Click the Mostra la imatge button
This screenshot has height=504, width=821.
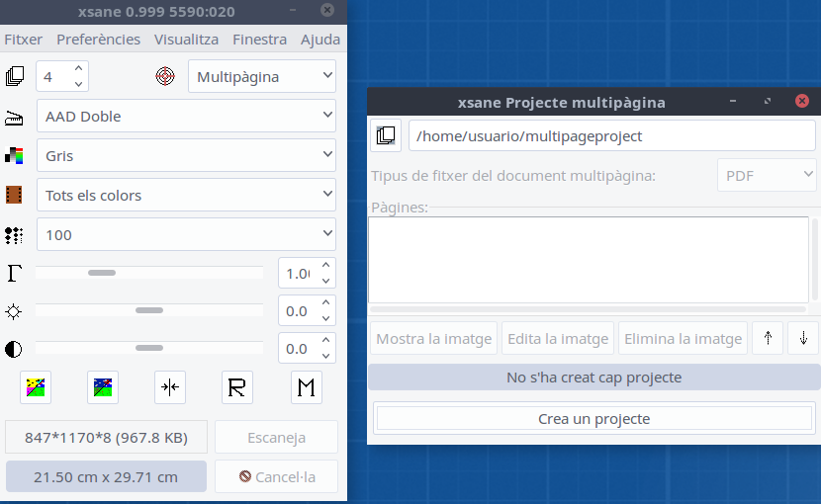coord(433,339)
